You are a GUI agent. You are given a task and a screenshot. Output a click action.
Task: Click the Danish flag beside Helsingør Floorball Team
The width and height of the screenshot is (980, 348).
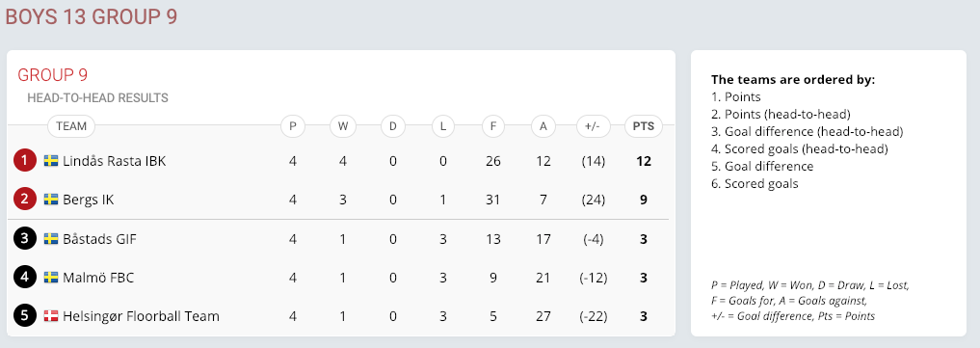[x=51, y=316]
